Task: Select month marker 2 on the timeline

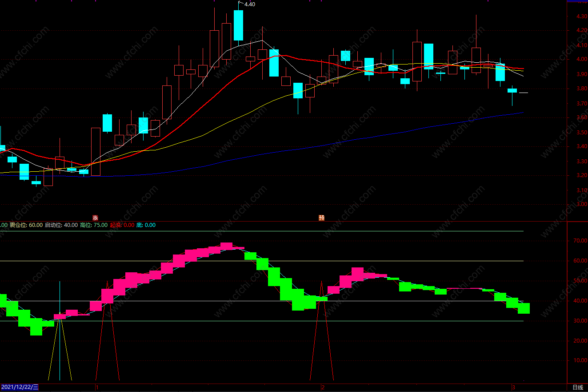Action: click(x=323, y=388)
